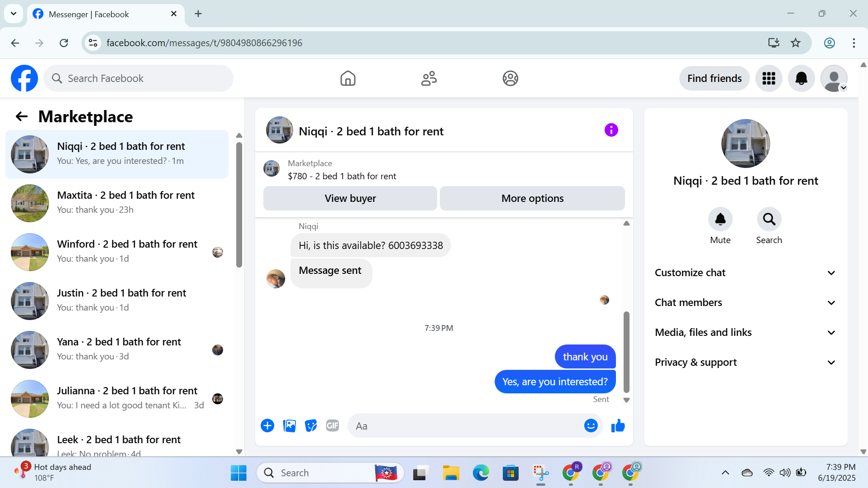Click the browser reload icon
The width and height of the screenshot is (868, 488).
click(64, 43)
